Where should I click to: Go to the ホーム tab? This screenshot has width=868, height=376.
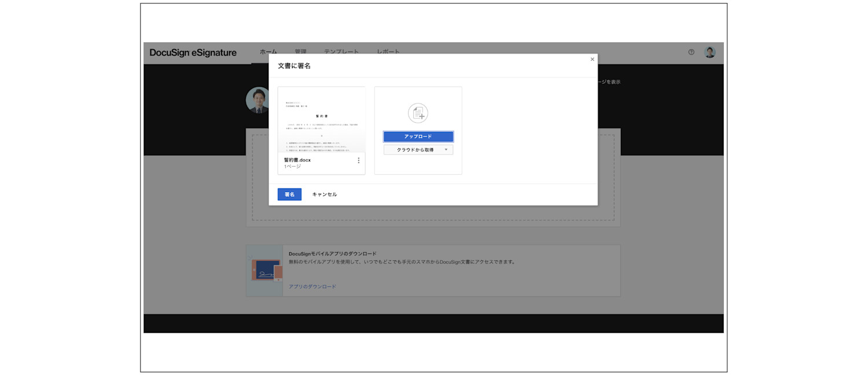coord(268,51)
